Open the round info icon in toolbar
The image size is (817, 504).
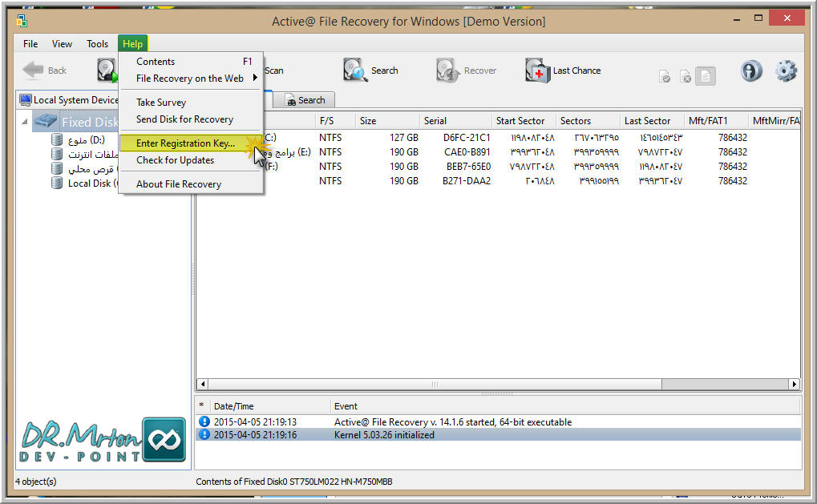tap(750, 71)
